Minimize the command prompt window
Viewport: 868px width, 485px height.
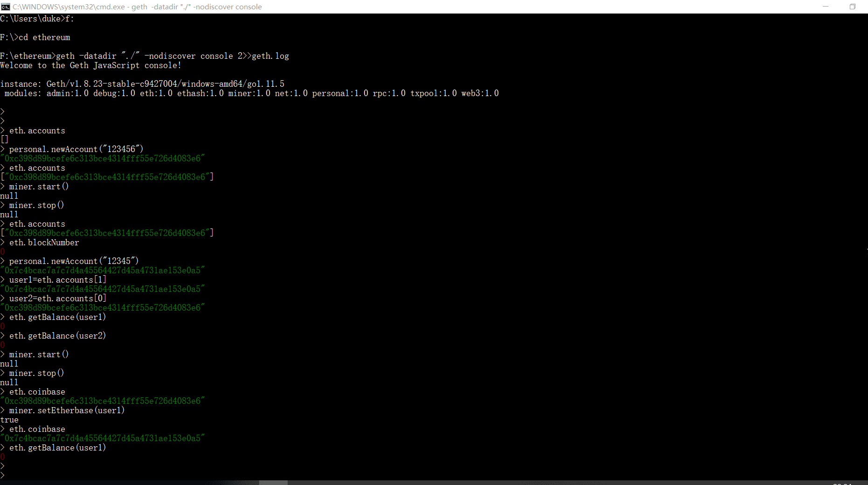826,7
